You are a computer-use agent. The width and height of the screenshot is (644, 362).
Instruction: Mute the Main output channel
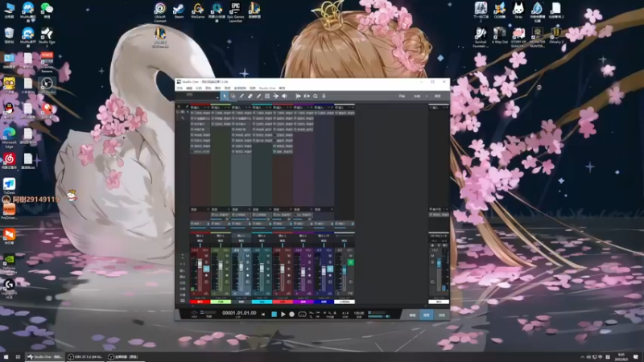432,256
